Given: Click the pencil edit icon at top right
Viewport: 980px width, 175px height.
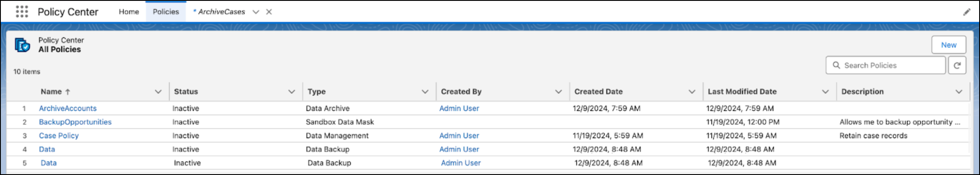Looking at the screenshot, I should [967, 12].
